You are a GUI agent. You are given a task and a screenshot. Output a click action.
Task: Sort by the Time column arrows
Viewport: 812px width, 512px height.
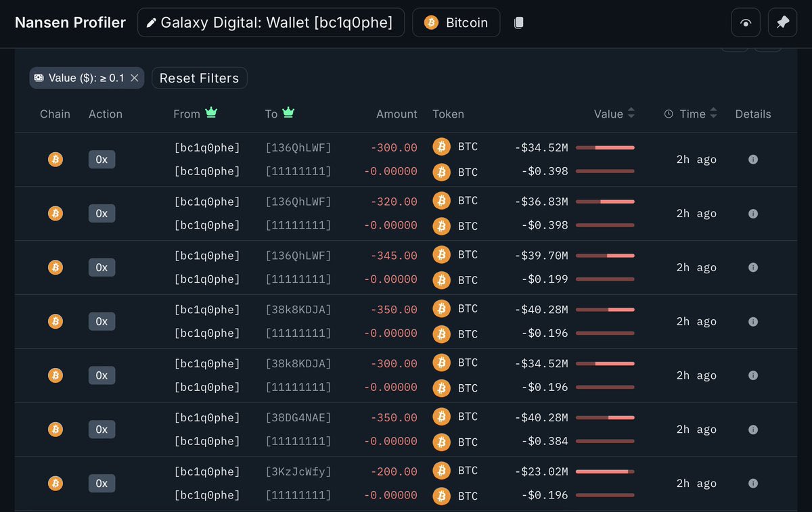(x=713, y=114)
